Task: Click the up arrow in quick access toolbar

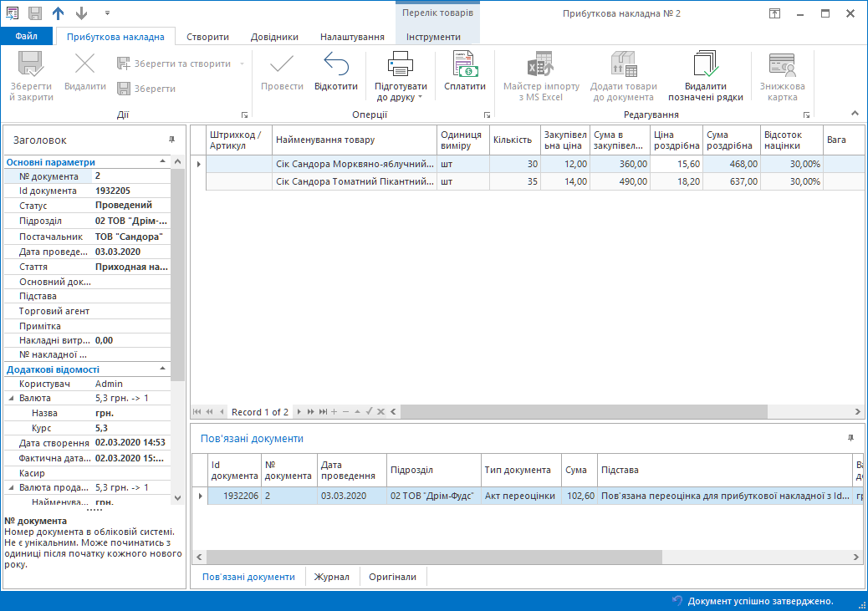Action: [58, 13]
